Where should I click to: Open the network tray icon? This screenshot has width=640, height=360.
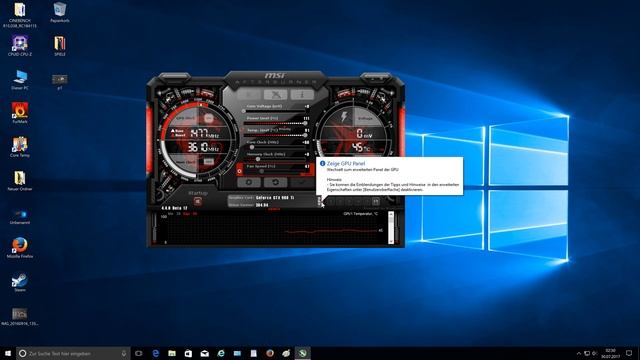(587, 353)
